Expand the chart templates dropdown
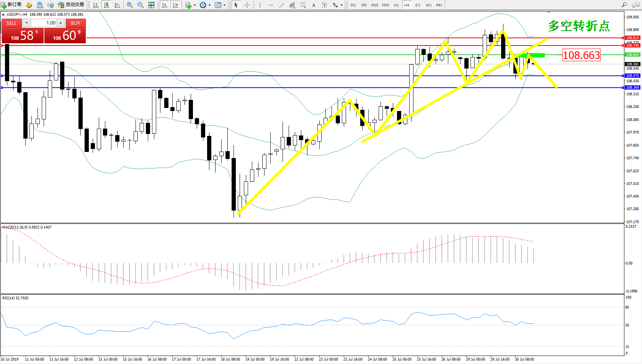642x364 pixels. point(224,5)
